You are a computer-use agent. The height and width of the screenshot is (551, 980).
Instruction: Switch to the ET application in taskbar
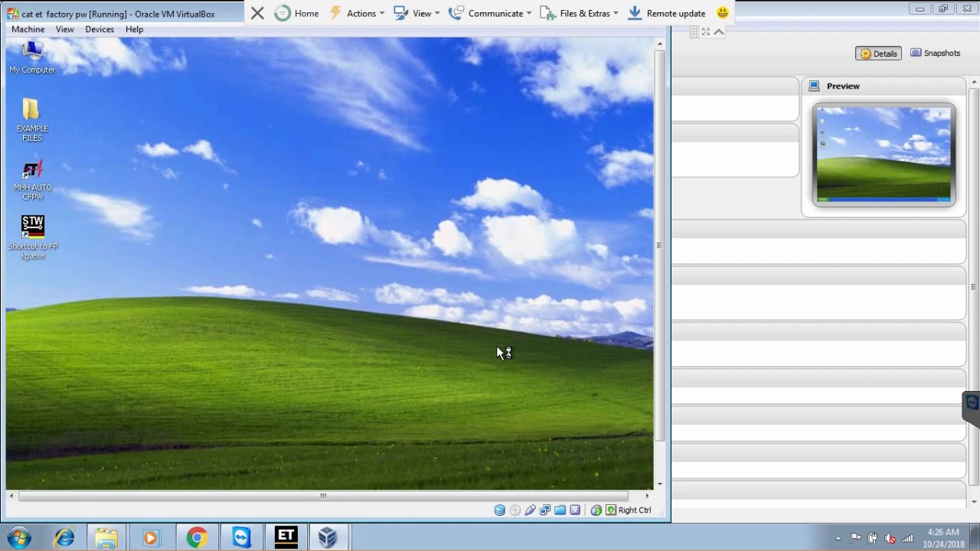[x=286, y=537]
